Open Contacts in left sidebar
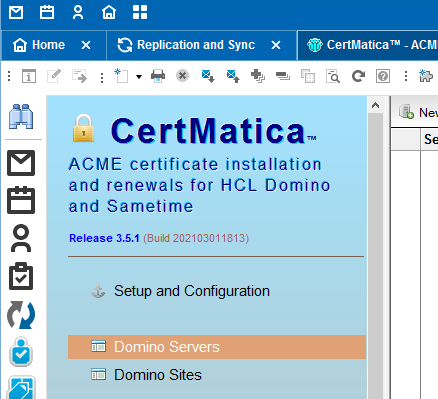 21,238
